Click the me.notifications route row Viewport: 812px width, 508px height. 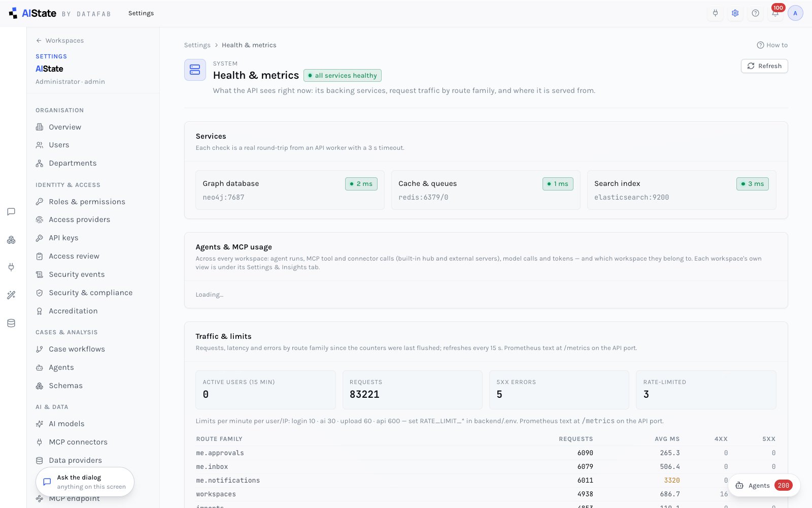(x=486, y=480)
